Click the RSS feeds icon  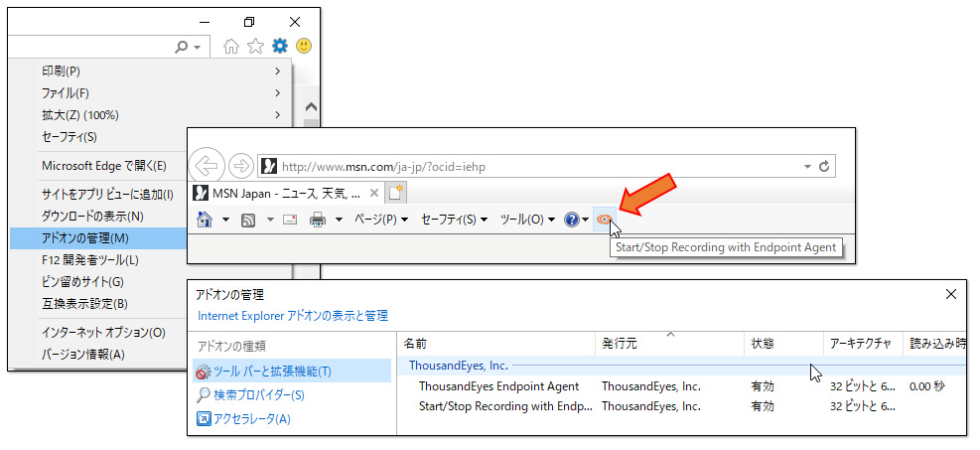250,220
